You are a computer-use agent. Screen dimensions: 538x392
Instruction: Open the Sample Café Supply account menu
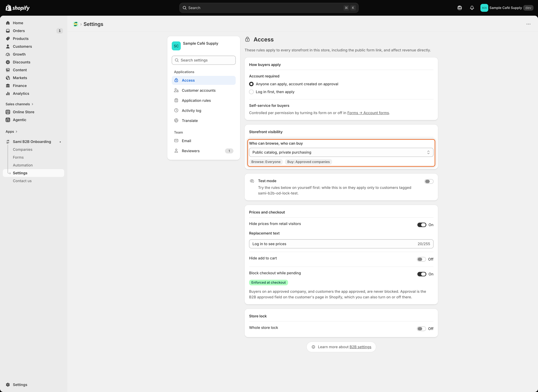pyautogui.click(x=507, y=8)
